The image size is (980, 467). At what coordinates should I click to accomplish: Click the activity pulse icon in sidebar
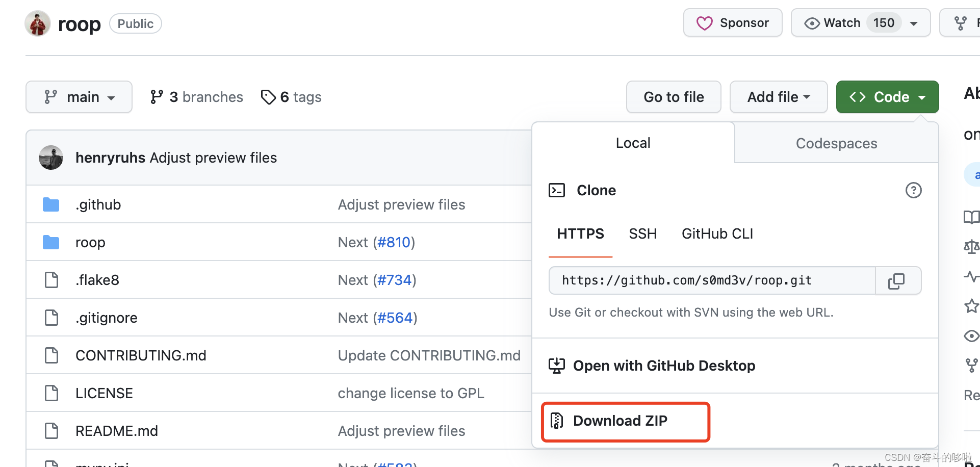(971, 276)
